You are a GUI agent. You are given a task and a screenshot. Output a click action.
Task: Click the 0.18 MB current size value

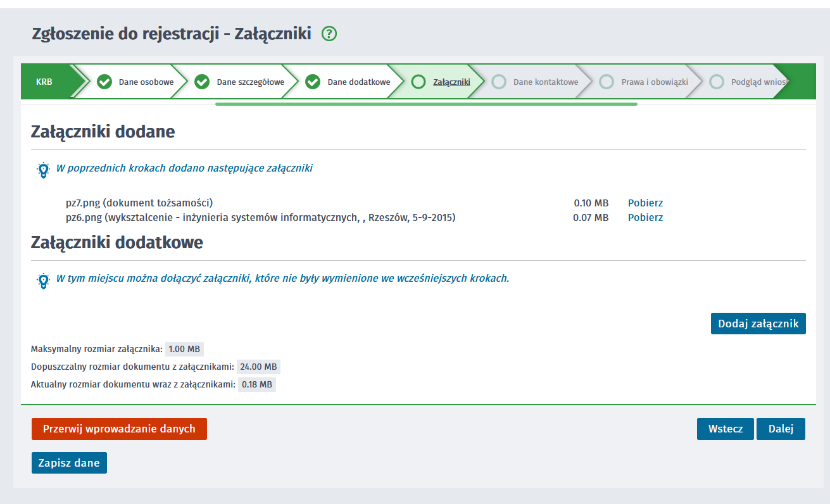256,384
